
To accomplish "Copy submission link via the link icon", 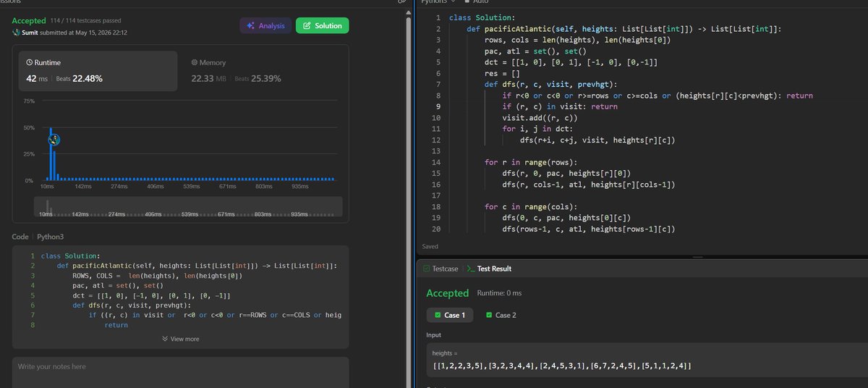I will point(402,2).
